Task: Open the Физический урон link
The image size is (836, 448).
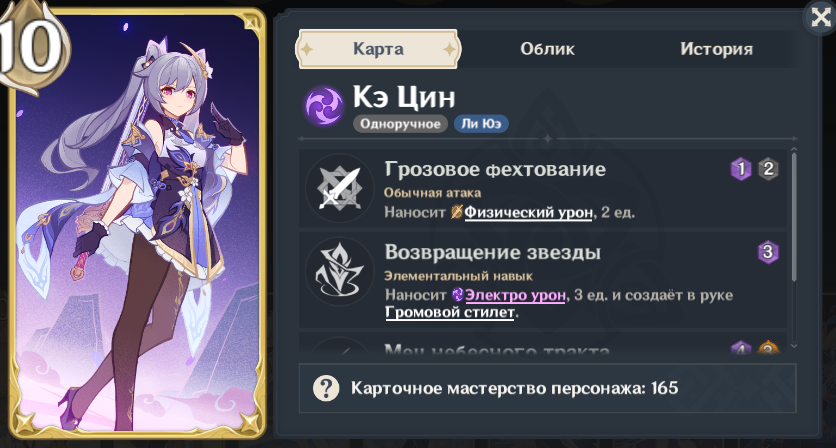Action: pyautogui.click(x=528, y=213)
